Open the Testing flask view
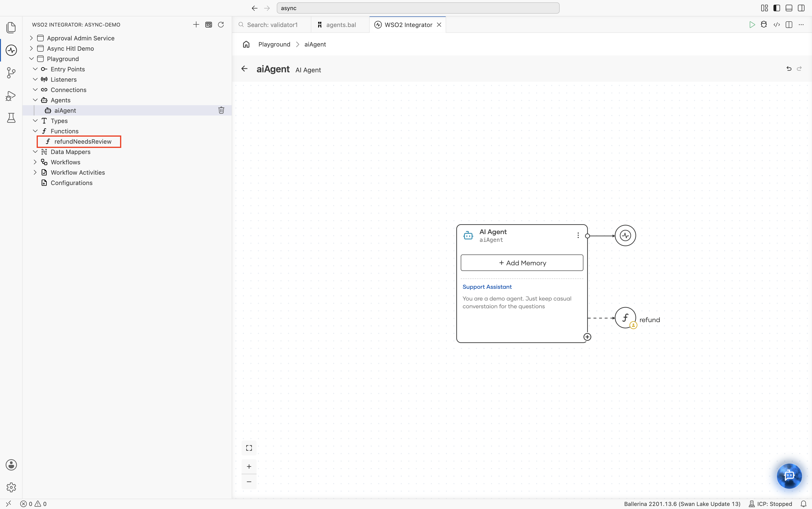Image resolution: width=812 pixels, height=509 pixels. click(x=11, y=118)
